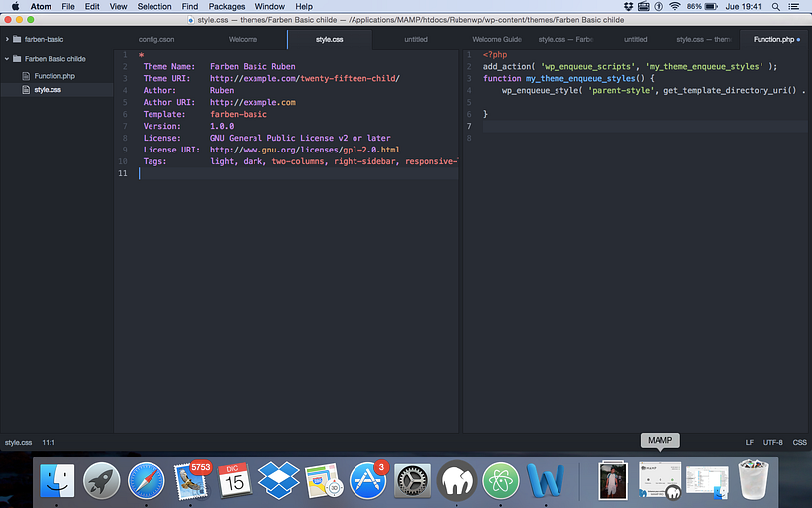Open Dropbox app in the dock

tap(278, 480)
